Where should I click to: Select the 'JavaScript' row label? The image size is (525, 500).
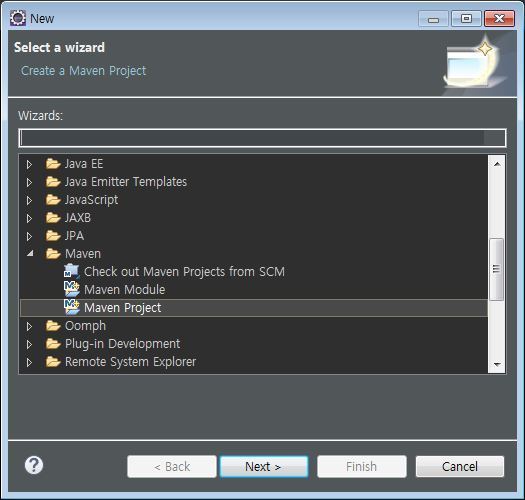(x=91, y=200)
